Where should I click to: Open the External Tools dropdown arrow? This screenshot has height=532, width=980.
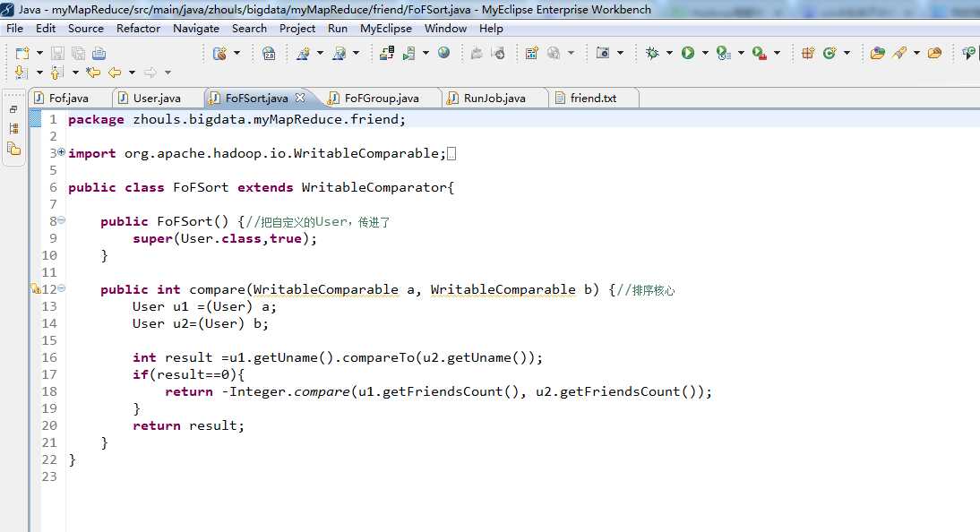(x=777, y=53)
